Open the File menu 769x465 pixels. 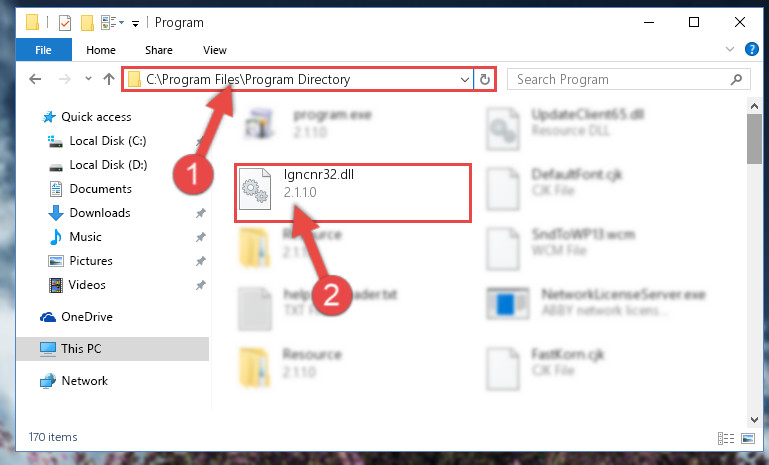click(x=43, y=50)
